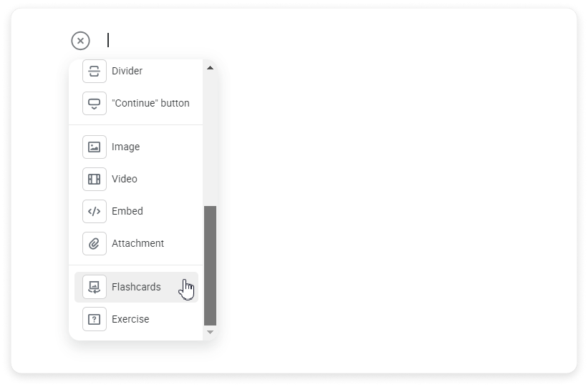The width and height of the screenshot is (588, 387).
Task: Click the Divider block icon
Action: click(x=94, y=72)
